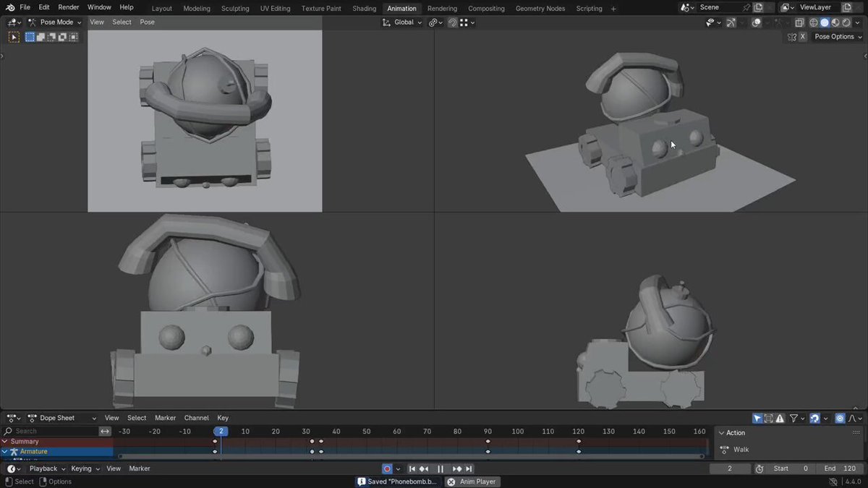The image size is (868, 488).
Task: Toggle Only Show Selected in Dope Sheet
Action: tap(757, 418)
